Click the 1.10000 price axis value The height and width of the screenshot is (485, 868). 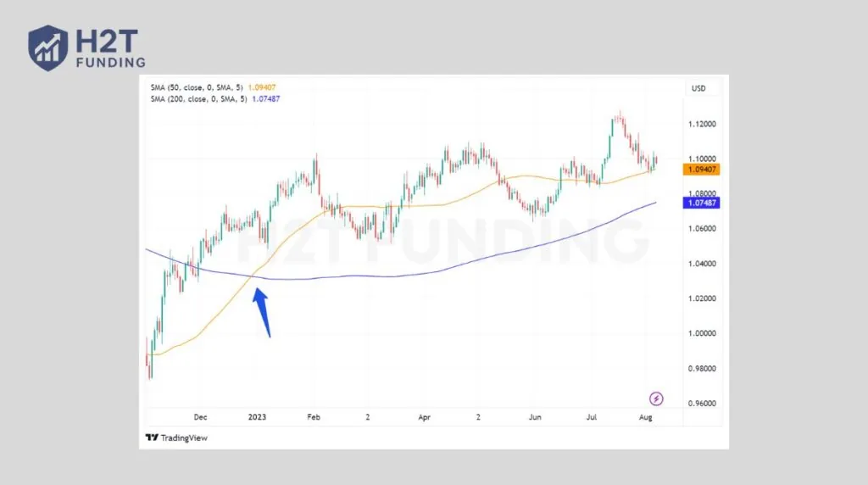(x=702, y=159)
